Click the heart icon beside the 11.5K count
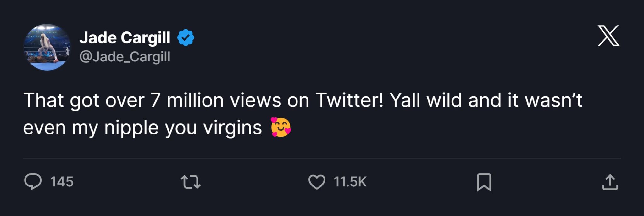The image size is (644, 216). (x=317, y=181)
